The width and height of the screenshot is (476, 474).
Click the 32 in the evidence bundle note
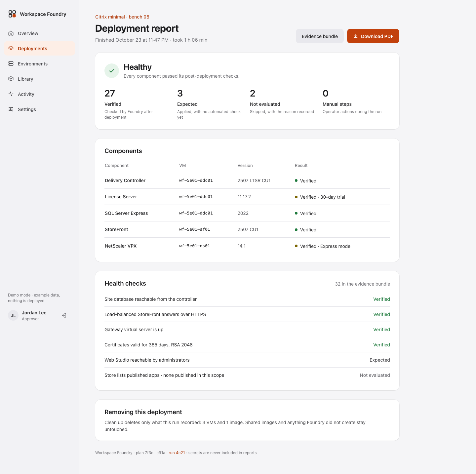pos(363,284)
